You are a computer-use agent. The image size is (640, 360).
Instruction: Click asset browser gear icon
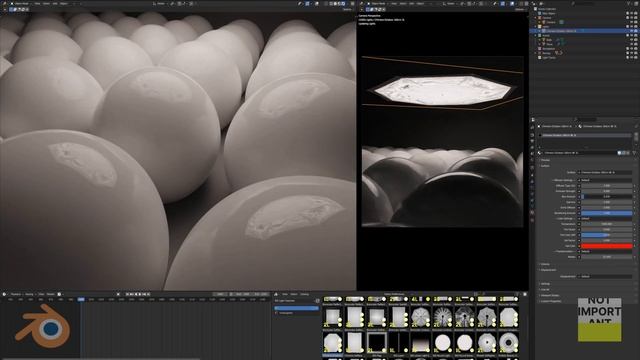[525, 294]
